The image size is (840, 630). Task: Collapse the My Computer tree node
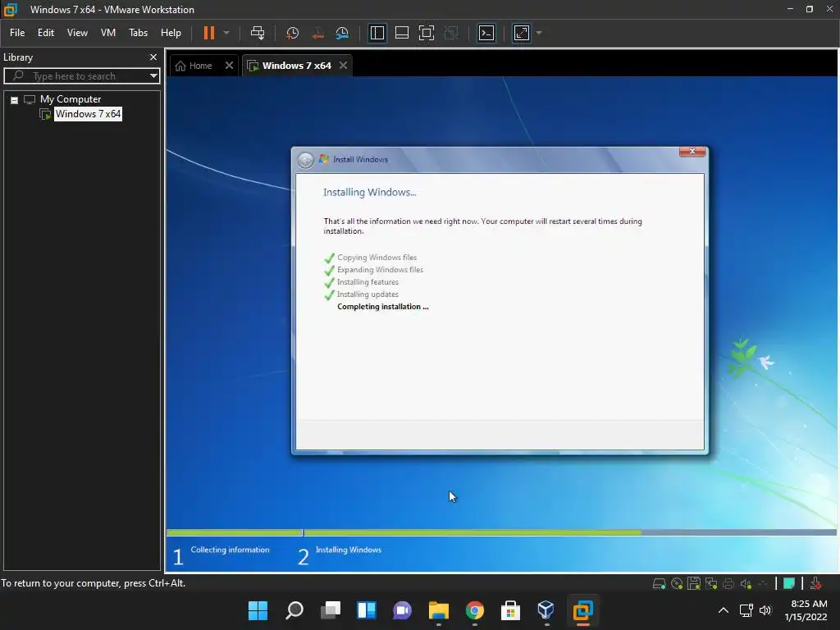point(15,99)
